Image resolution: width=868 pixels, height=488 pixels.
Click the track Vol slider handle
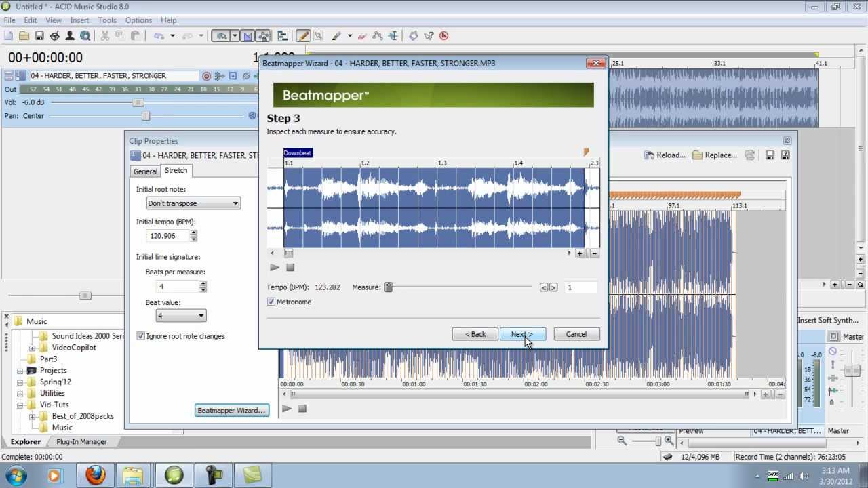tap(138, 102)
